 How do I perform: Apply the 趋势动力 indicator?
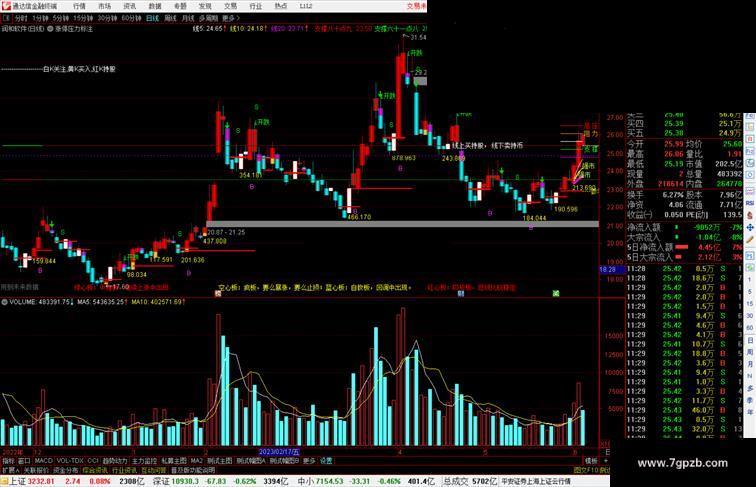115,461
